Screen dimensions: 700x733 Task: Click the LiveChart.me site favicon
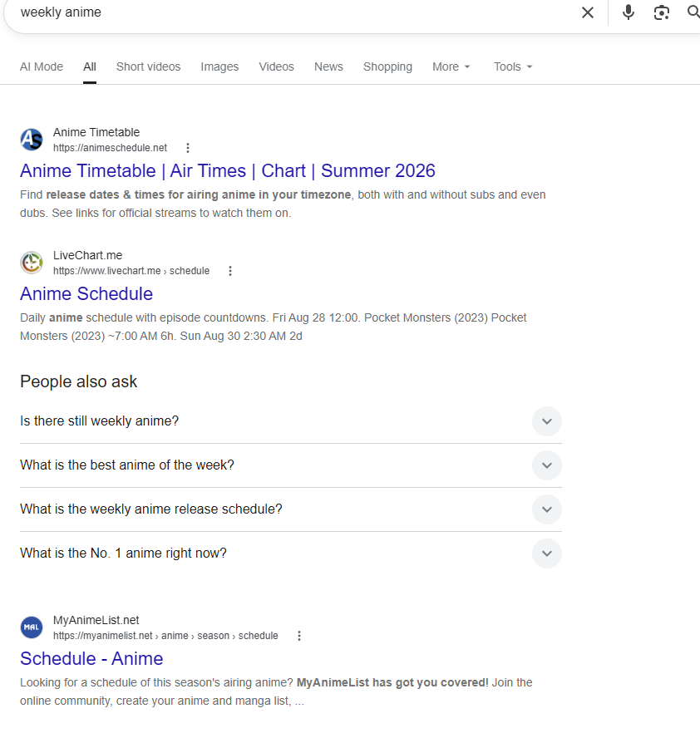coord(32,263)
